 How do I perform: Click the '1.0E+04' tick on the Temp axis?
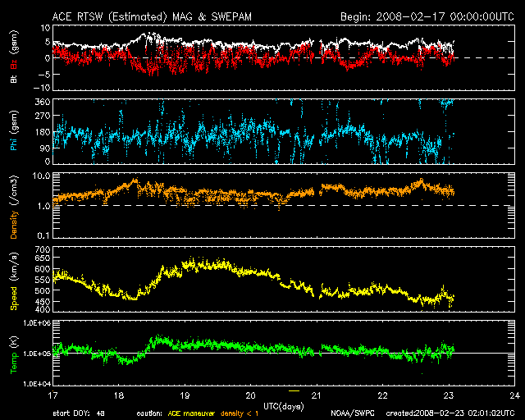pyautogui.click(x=37, y=383)
